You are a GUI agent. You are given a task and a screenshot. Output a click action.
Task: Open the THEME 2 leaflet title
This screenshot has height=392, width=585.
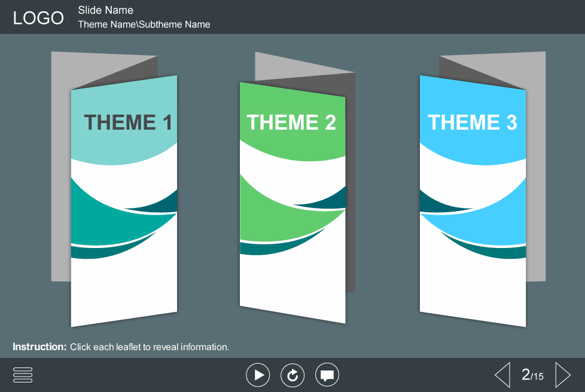(x=291, y=122)
